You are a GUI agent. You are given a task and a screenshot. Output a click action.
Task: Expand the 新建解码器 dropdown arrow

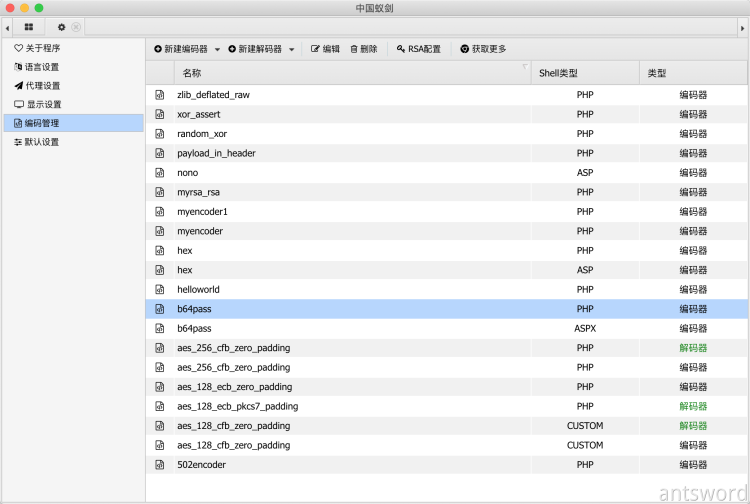tap(291, 49)
